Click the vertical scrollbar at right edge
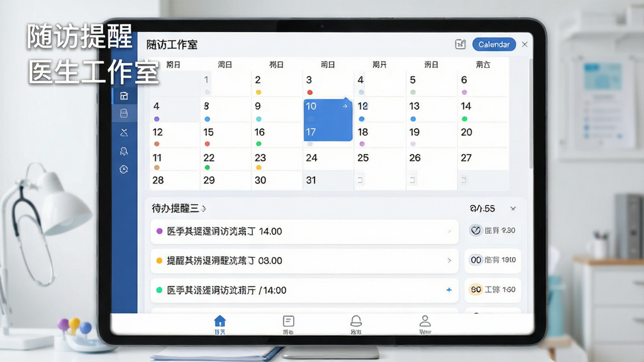Screen dimensions: 644x362 [x=531, y=113]
